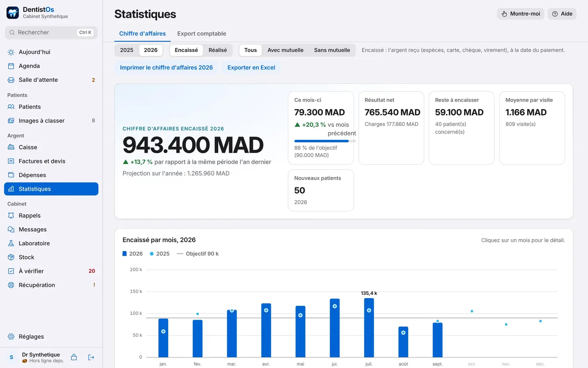Go to Réglages in the sidebar
This screenshot has height=368, width=588.
[51, 337]
